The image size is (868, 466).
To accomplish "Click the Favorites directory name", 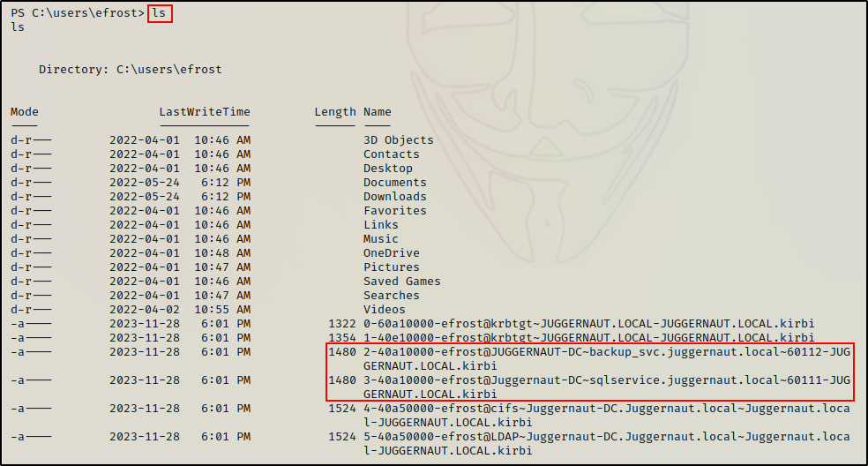I will (x=395, y=211).
